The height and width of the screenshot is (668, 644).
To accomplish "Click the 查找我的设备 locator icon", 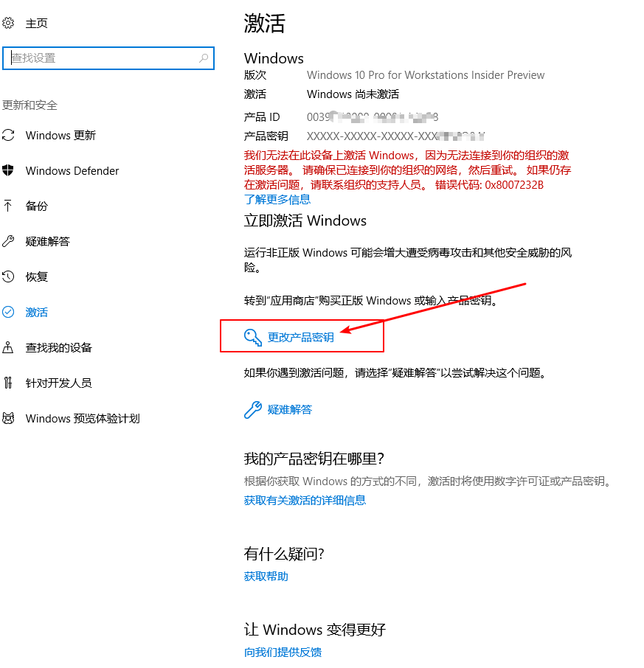I will (8, 347).
